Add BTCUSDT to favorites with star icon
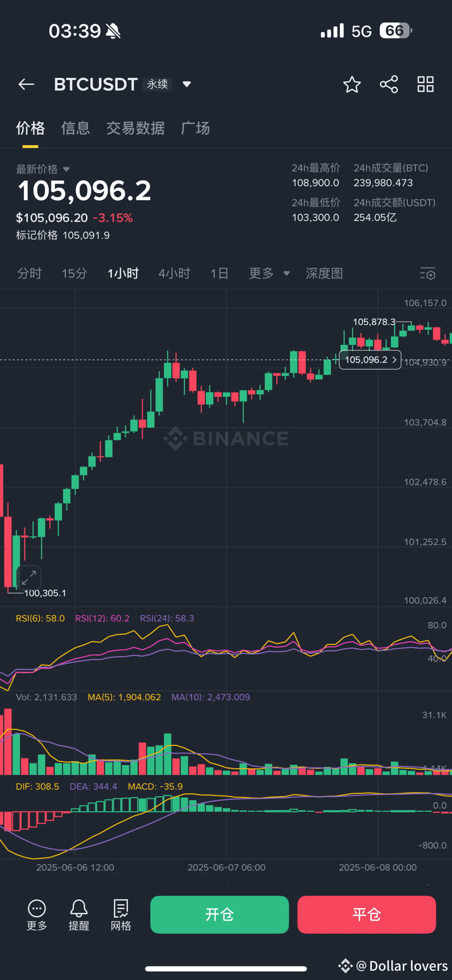 [352, 84]
